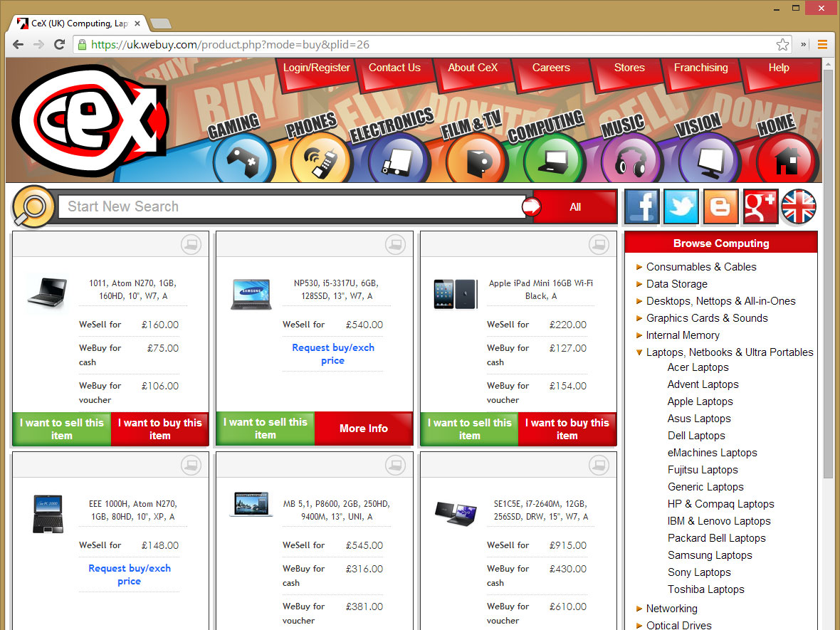
Task: Open the MB 5,1 MacBook thumbnail
Action: coord(251,504)
